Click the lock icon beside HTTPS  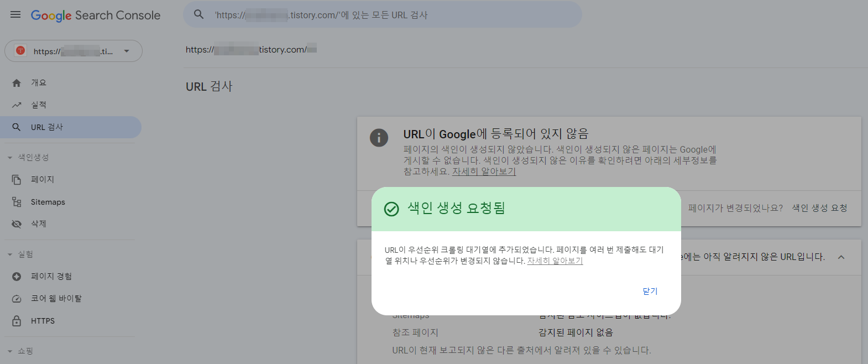[17, 321]
